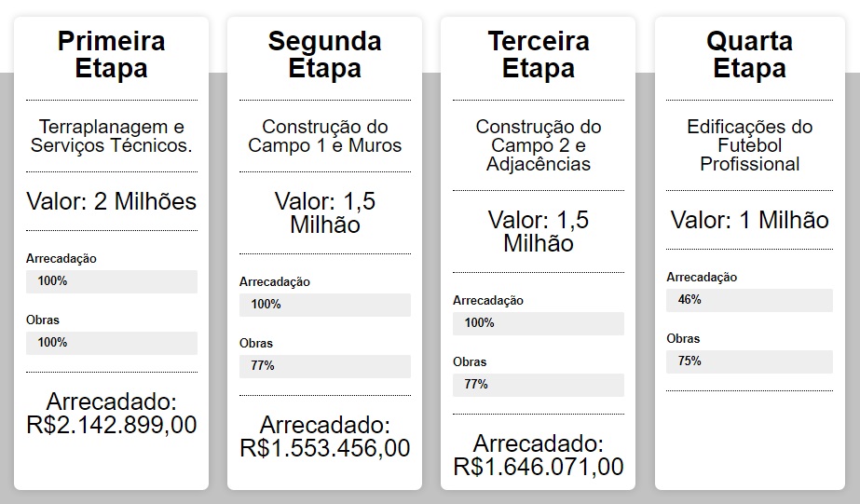Click the Arrecadado R$2.142.899,00 total

111,414
